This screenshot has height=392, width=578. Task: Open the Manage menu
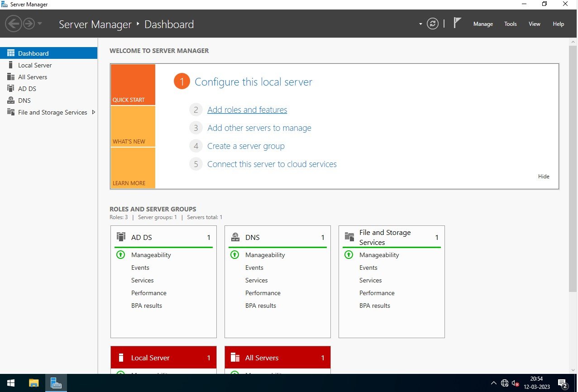click(x=483, y=24)
